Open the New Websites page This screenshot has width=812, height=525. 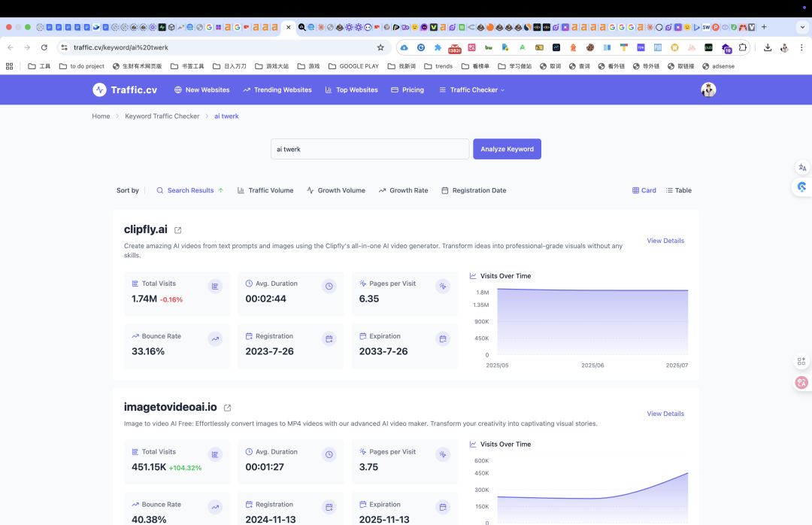tap(202, 90)
